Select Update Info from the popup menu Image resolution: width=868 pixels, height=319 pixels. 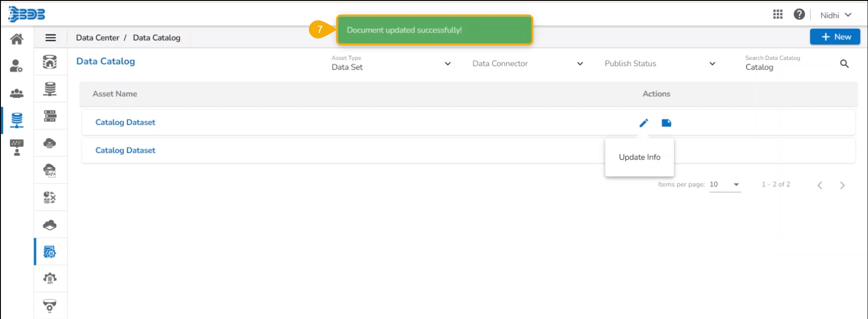coord(640,157)
